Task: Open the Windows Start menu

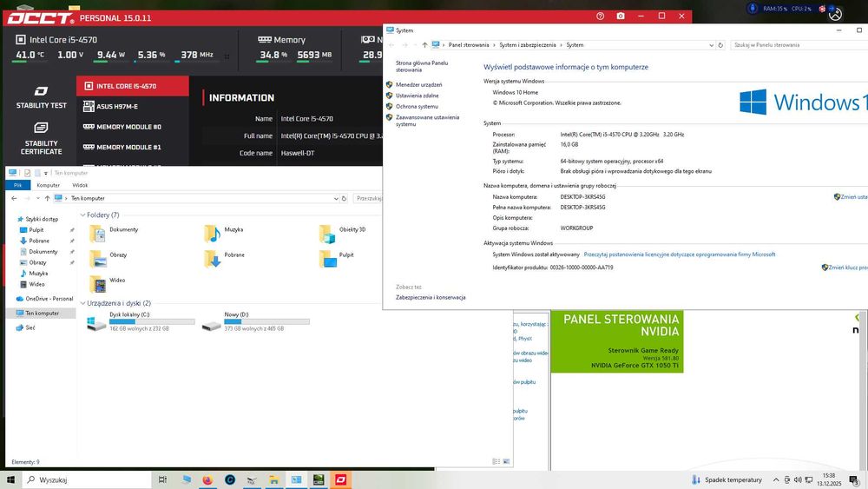Action: [x=10, y=479]
